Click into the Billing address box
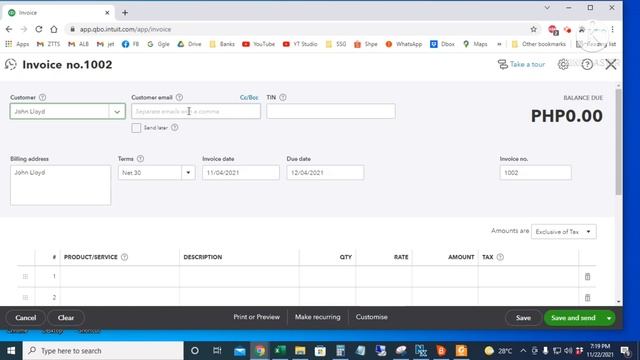 [x=60, y=185]
